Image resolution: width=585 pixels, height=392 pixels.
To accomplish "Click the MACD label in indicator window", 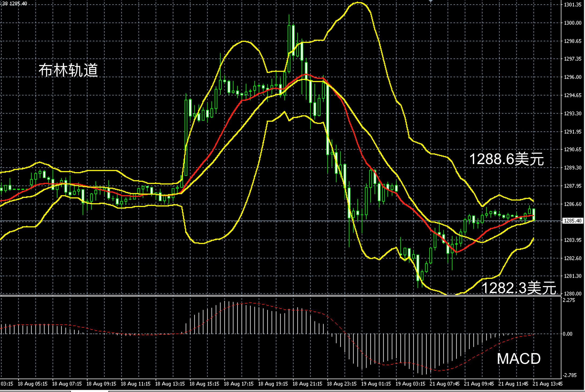I will [x=518, y=358].
